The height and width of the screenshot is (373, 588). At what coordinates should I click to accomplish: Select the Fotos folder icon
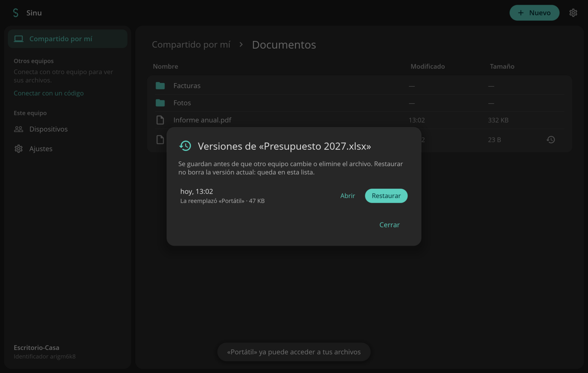click(160, 103)
